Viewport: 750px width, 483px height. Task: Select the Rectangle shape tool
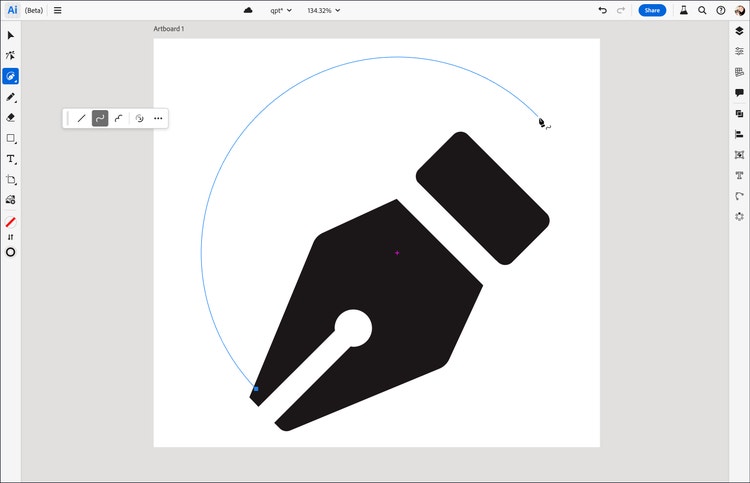[11, 138]
